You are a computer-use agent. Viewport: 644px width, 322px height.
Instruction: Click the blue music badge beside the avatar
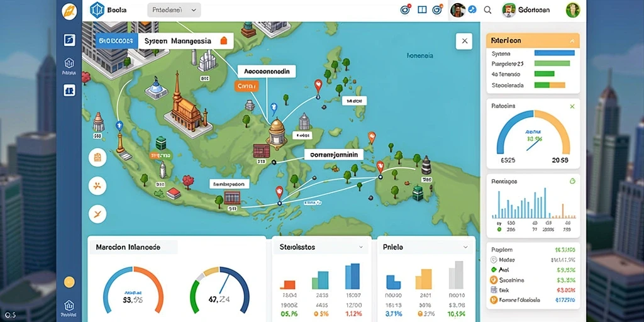tap(473, 10)
